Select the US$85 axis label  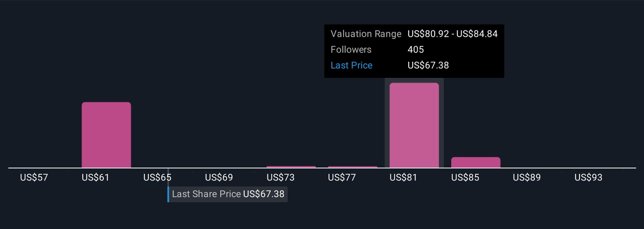click(465, 177)
